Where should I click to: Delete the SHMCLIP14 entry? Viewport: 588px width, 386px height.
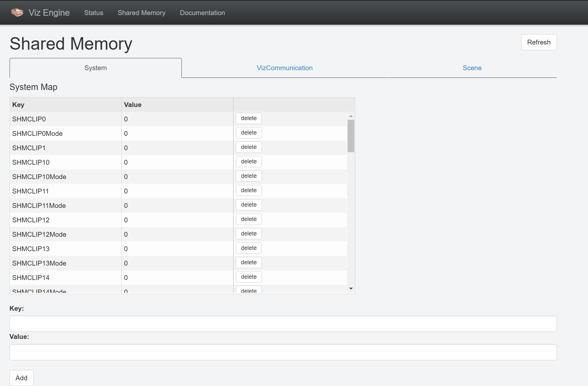[x=249, y=277]
